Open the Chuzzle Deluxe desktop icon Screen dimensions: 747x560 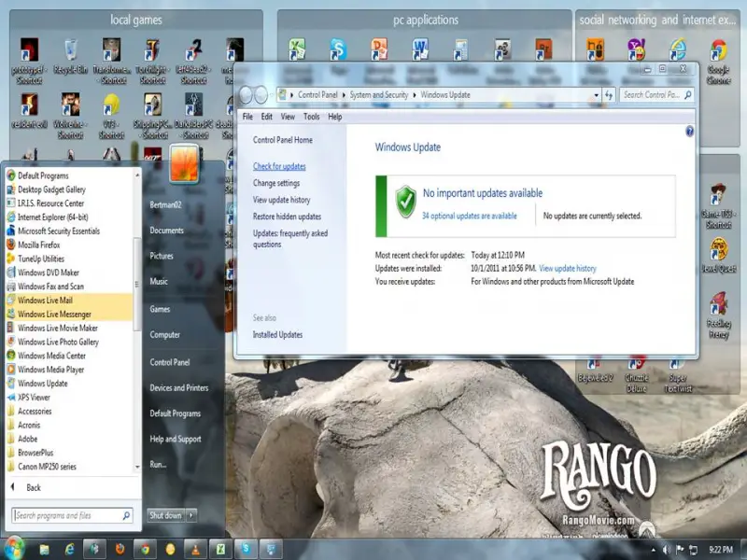click(x=637, y=376)
